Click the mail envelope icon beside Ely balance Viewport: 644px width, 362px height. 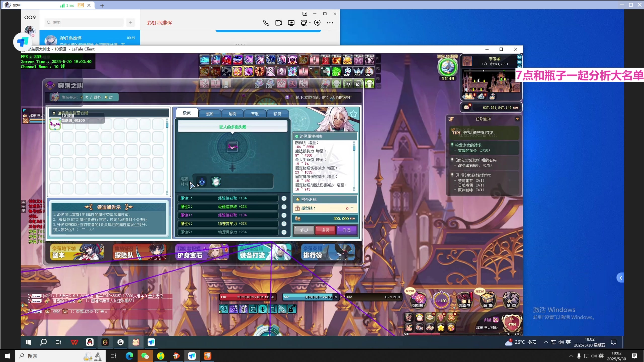[x=467, y=107]
